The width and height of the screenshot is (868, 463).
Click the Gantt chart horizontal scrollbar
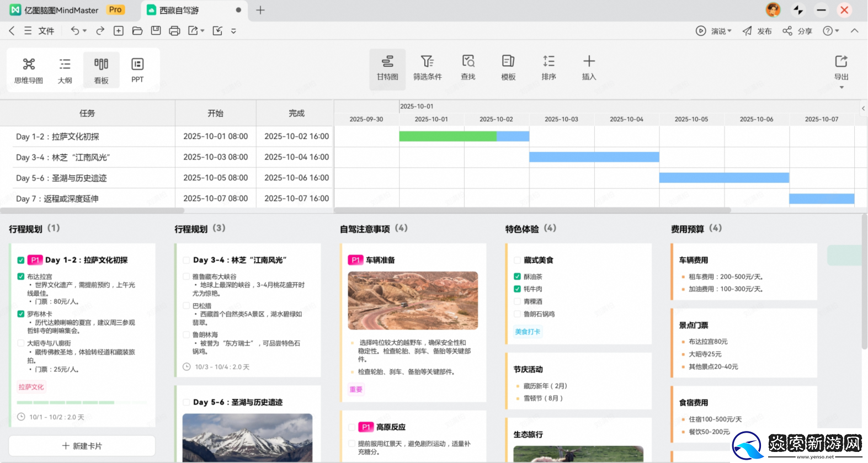(x=532, y=210)
